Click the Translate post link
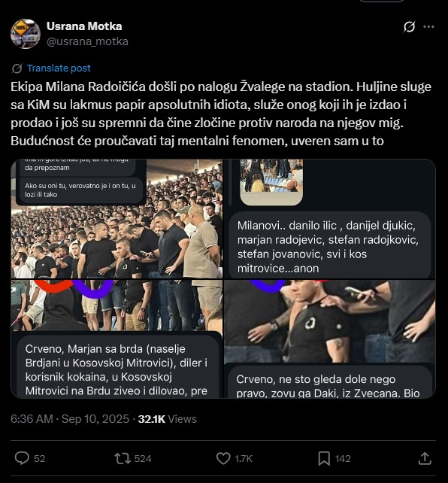This screenshot has height=483, width=448. pyautogui.click(x=59, y=68)
